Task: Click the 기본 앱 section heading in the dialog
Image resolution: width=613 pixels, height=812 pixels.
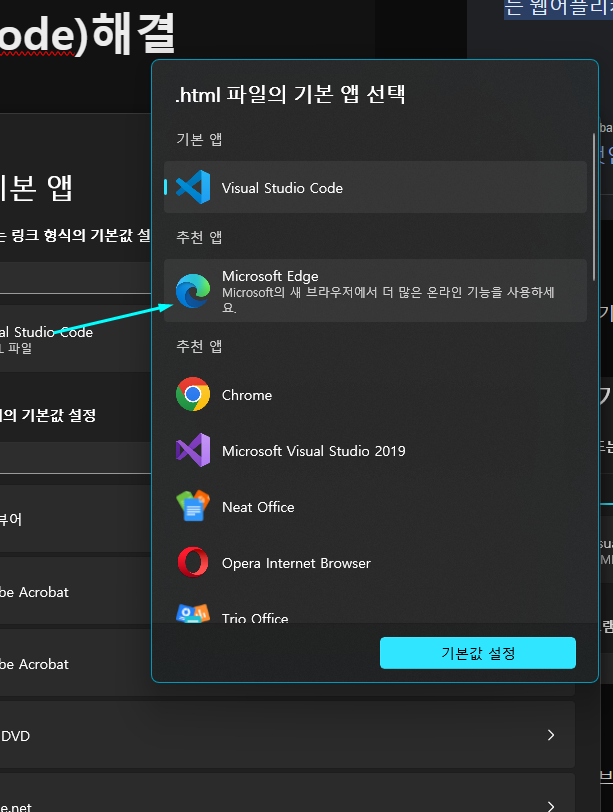Action: tap(199, 139)
